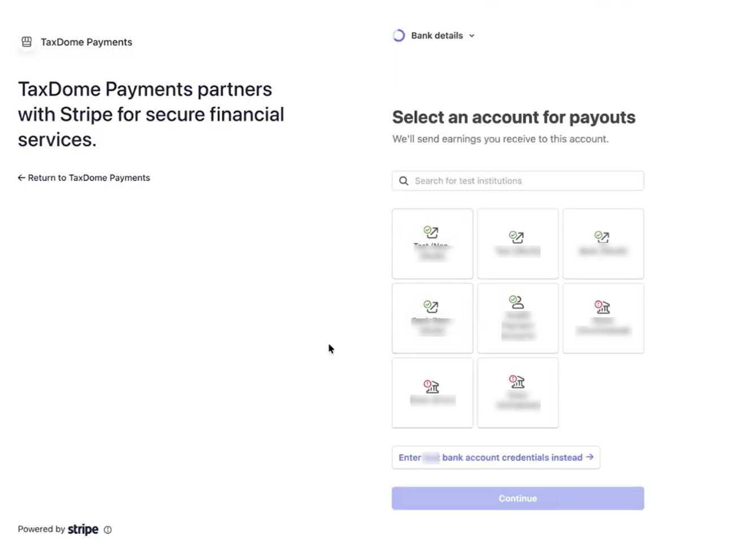
Task: Click the TaxDome Payments storefront icon
Action: [x=27, y=42]
